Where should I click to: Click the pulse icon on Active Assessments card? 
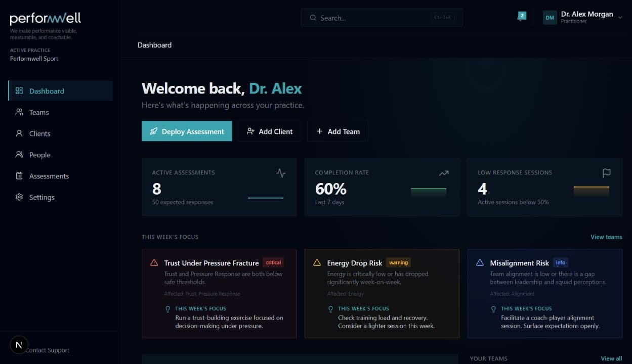coord(281,173)
